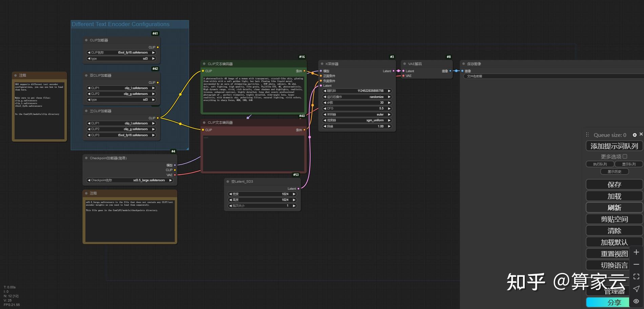Click the 降噪 value slider field
This screenshot has height=309, width=644.
[357, 126]
